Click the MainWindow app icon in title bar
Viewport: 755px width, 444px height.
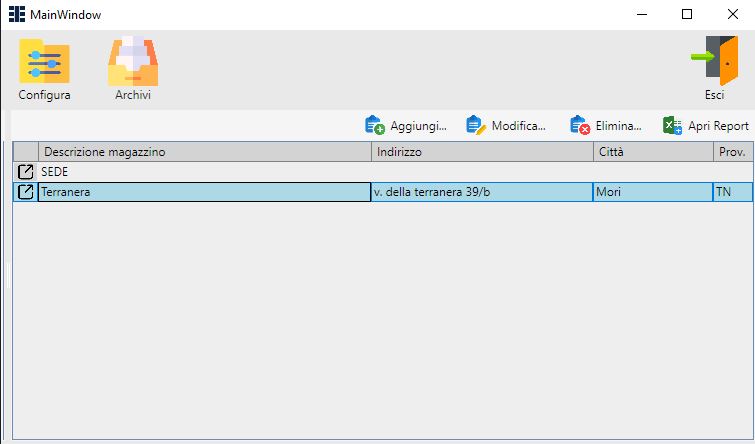[17, 14]
